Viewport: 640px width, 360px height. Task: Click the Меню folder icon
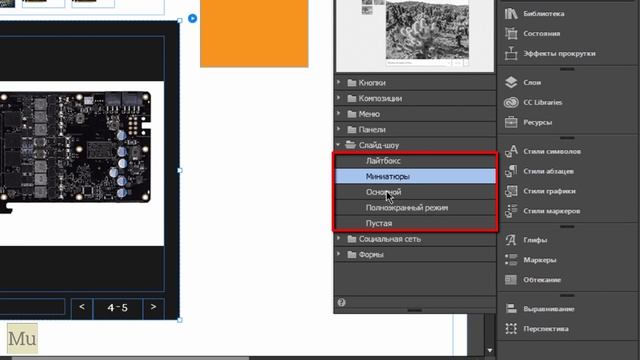[352, 114]
